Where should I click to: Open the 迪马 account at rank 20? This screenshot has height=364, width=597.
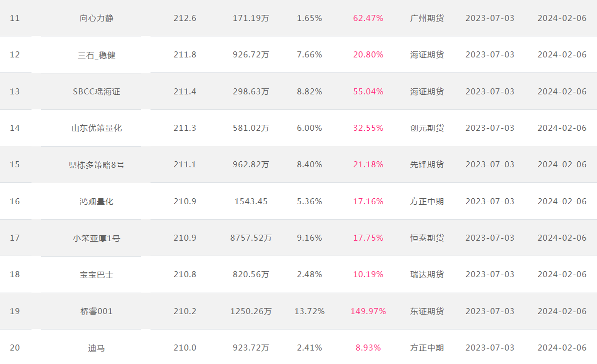point(96,348)
